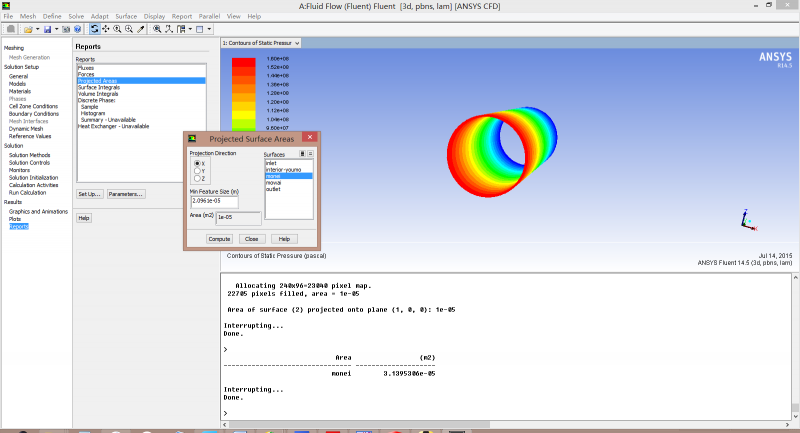Open Graphics and Animations in the tree
Viewport: 800px width, 433px height.
tap(38, 211)
